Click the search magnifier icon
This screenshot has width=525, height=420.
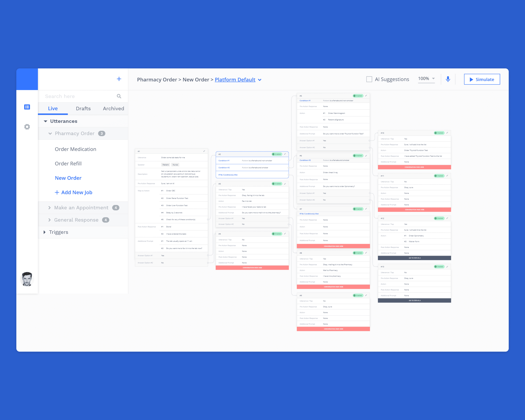point(119,96)
